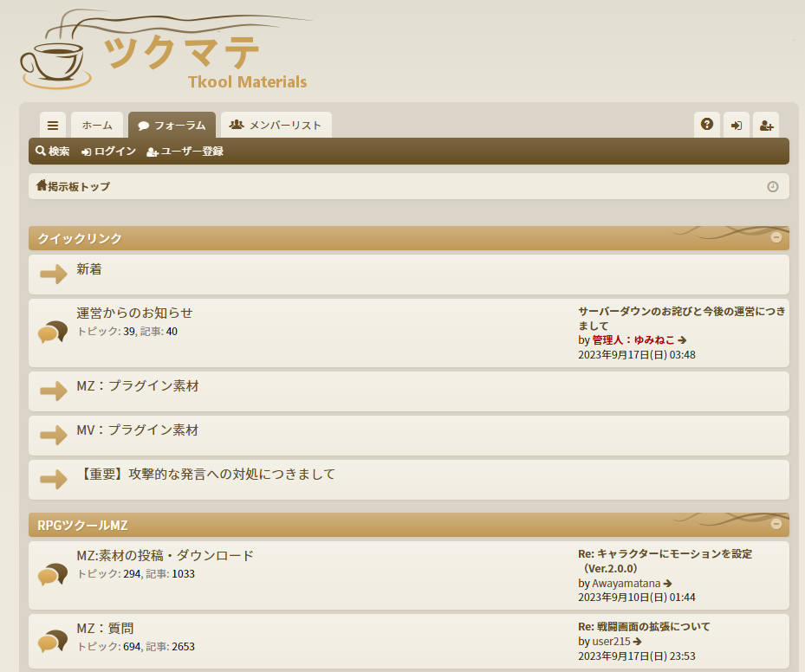Open the 新着 quick link
The width and height of the screenshot is (805, 672).
(x=89, y=269)
